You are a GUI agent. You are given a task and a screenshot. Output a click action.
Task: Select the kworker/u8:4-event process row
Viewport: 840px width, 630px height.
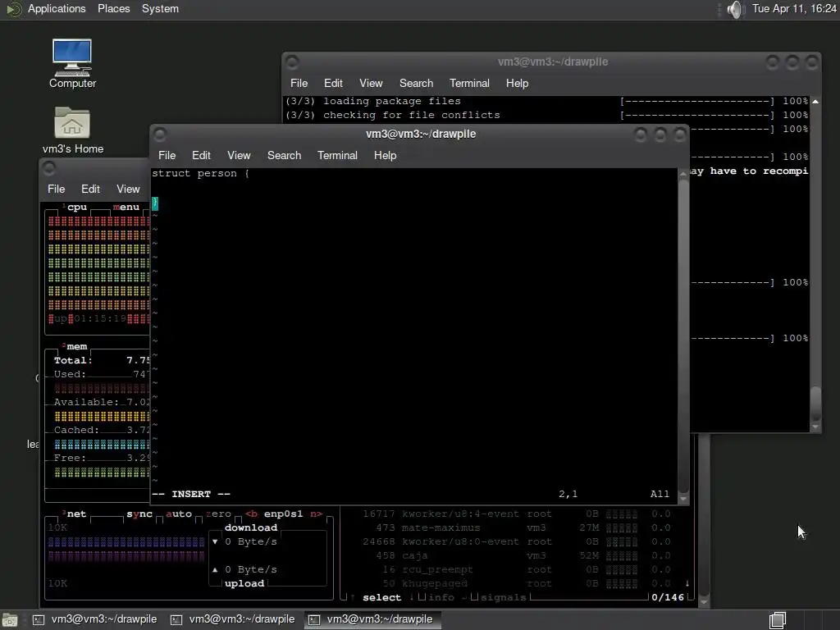(517, 514)
